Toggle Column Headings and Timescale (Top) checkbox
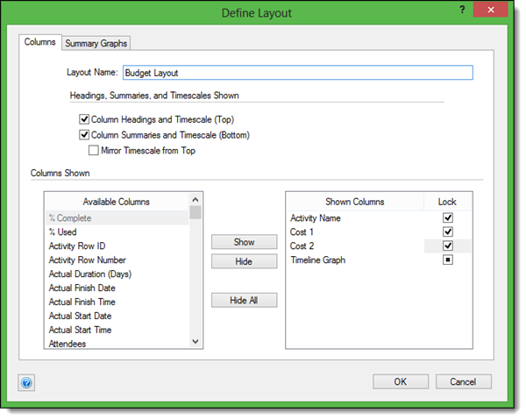This screenshot has width=526, height=420. click(84, 120)
